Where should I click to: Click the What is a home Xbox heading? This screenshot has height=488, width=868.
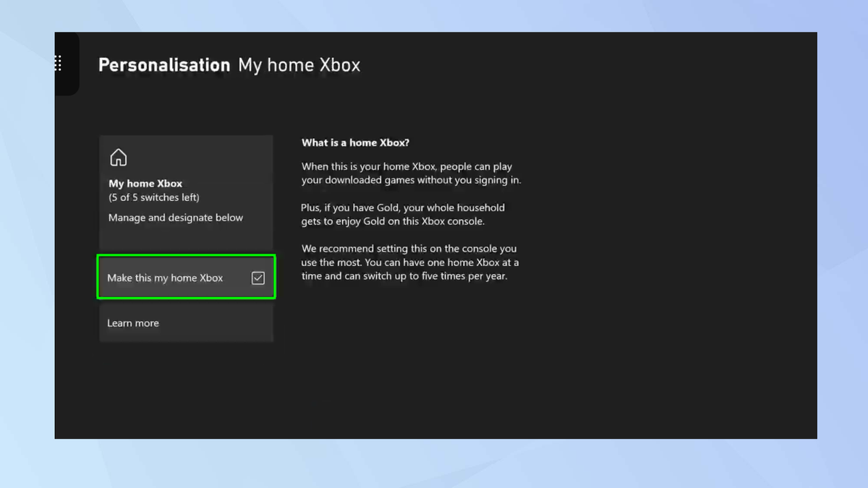point(355,142)
